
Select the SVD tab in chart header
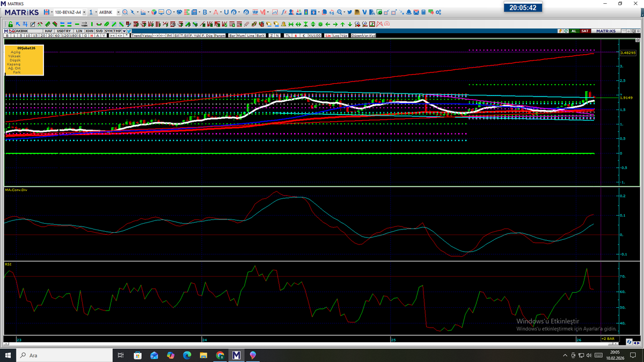click(99, 31)
